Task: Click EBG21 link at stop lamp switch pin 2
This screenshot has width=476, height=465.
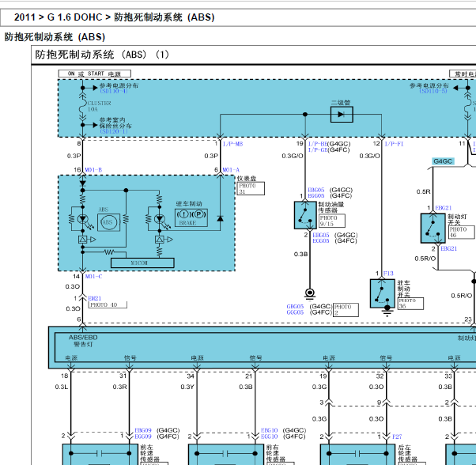Action: click(x=449, y=248)
